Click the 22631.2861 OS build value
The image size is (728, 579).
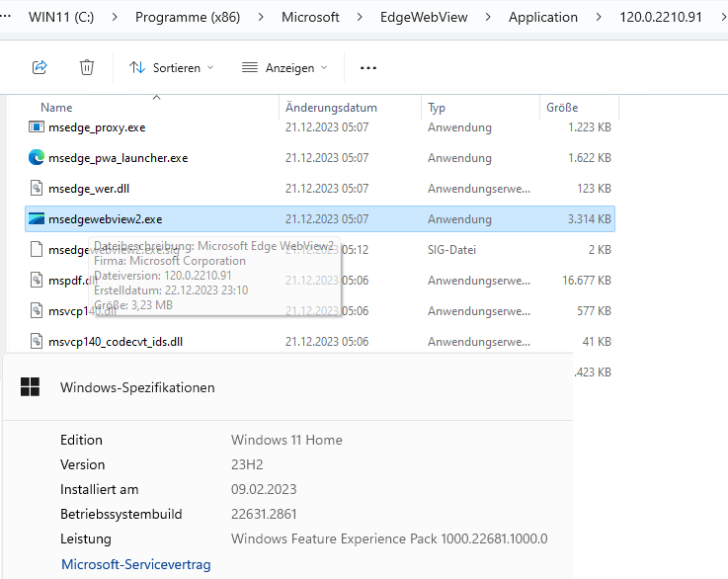264,514
